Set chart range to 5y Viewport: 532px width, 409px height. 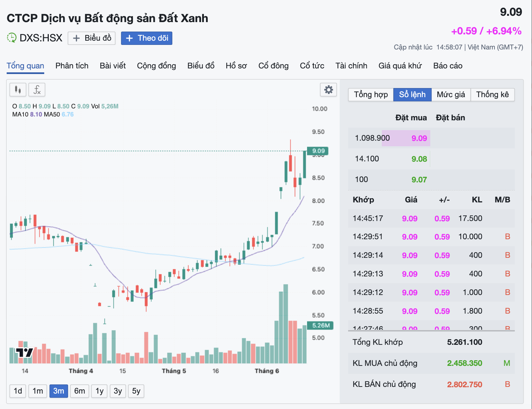click(136, 391)
